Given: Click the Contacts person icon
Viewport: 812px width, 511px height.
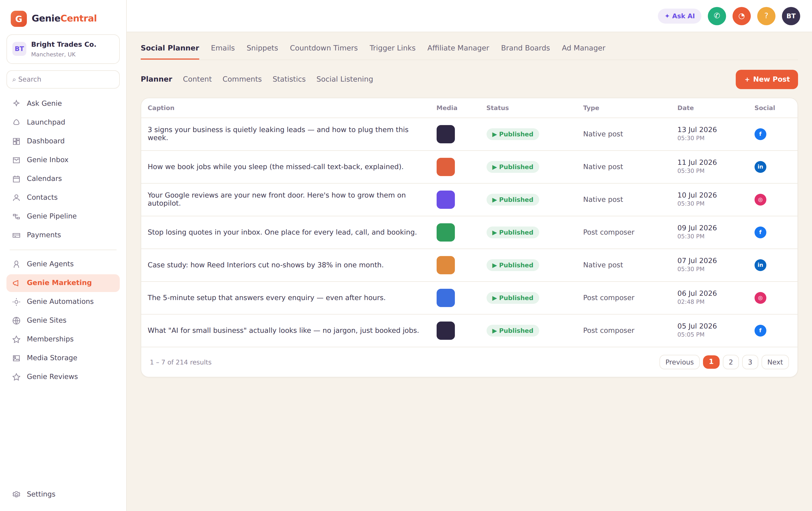Looking at the screenshot, I should tap(16, 198).
